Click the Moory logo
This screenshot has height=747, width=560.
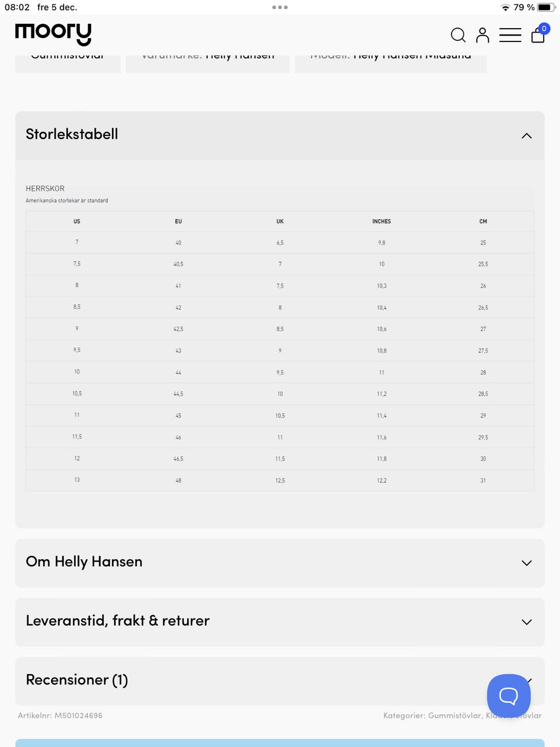coord(54,34)
